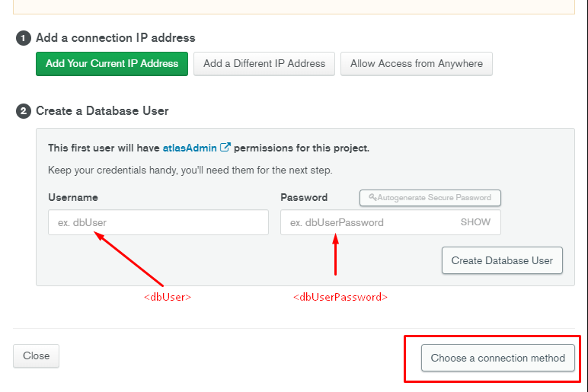Viewport: 588px width, 392px height.
Task: Close the connection dialog
Action: coord(36,355)
